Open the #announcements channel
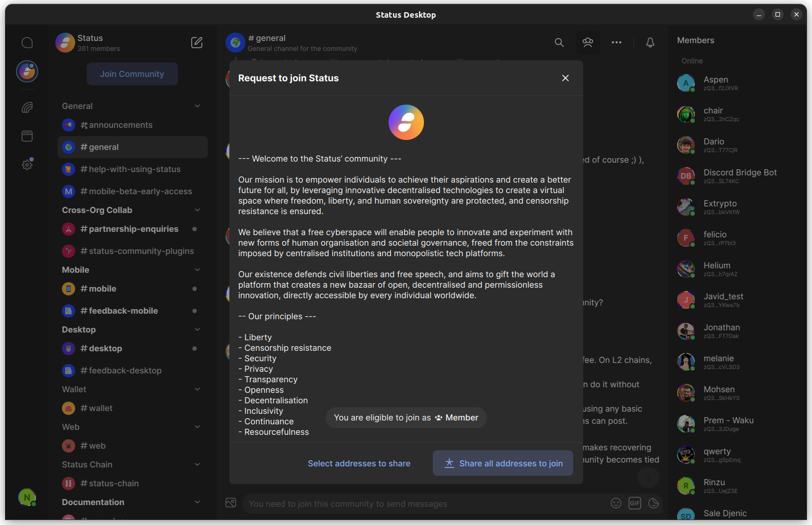812x525 pixels. (x=133, y=125)
